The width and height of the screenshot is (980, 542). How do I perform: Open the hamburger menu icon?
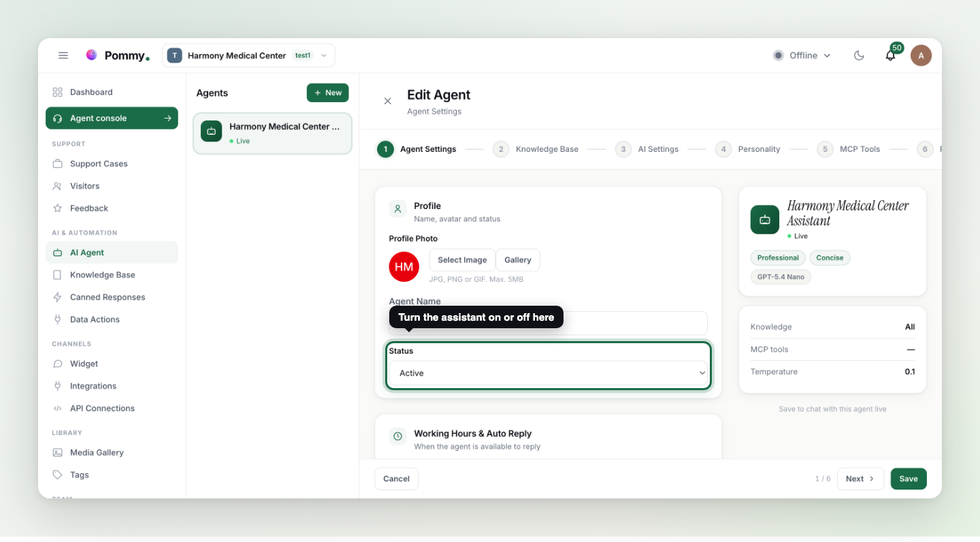(x=63, y=56)
